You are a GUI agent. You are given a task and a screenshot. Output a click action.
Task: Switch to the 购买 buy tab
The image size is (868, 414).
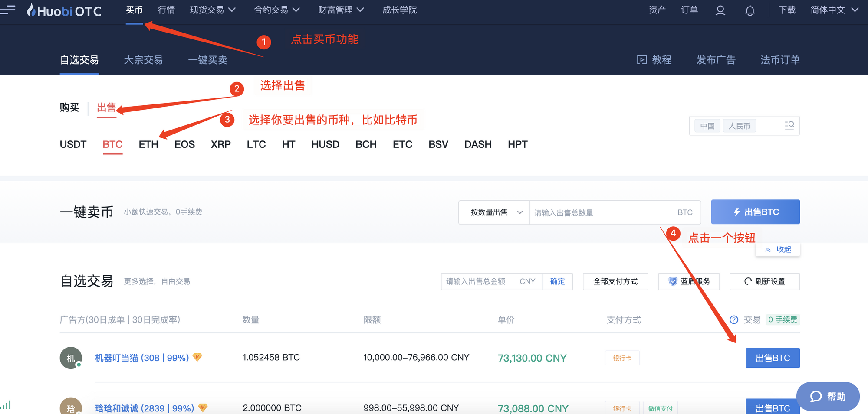(x=69, y=107)
